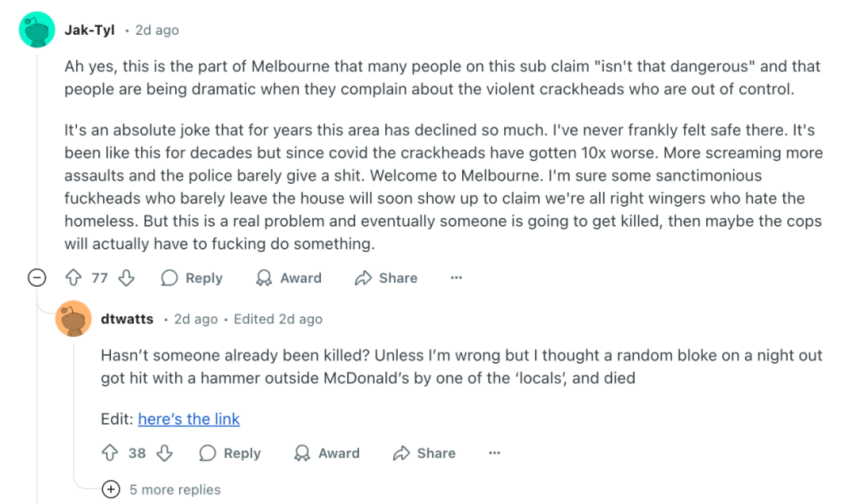Upvote dtwatts's reply
856x504 pixels.
(x=110, y=453)
